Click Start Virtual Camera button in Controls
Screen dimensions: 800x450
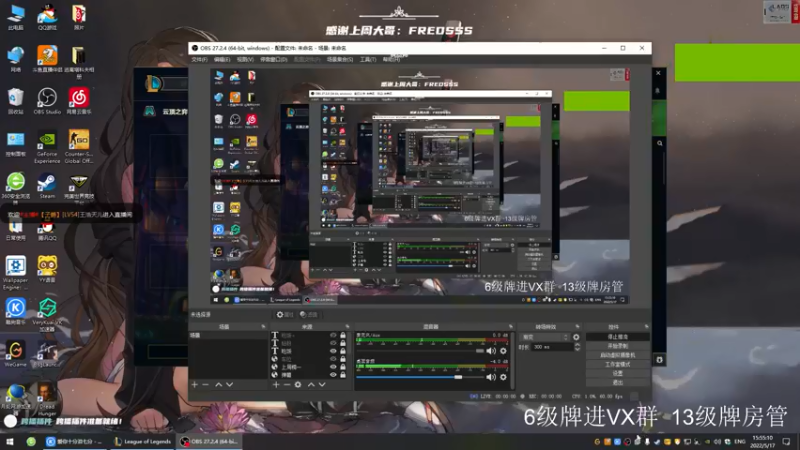tap(617, 355)
